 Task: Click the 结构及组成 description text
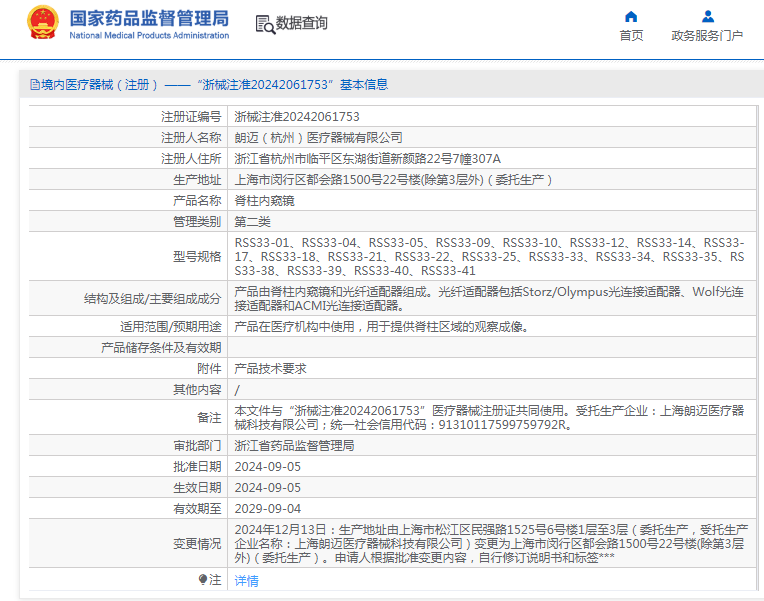pos(489,298)
